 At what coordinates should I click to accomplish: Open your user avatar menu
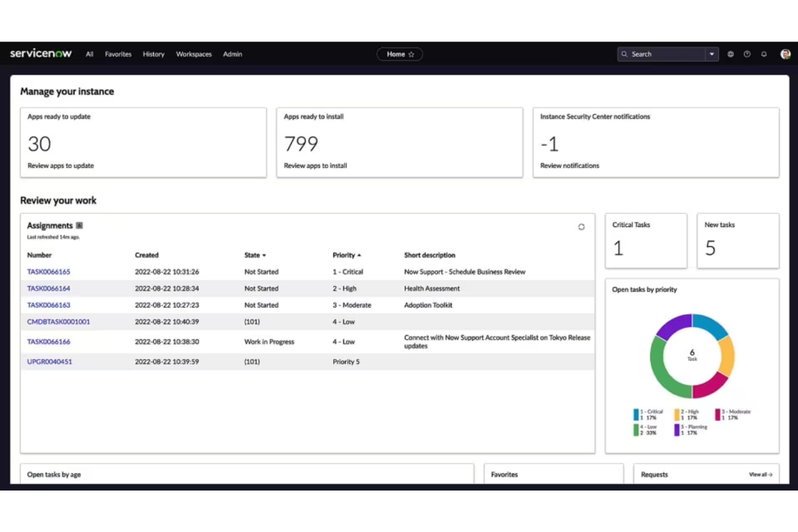pos(786,54)
